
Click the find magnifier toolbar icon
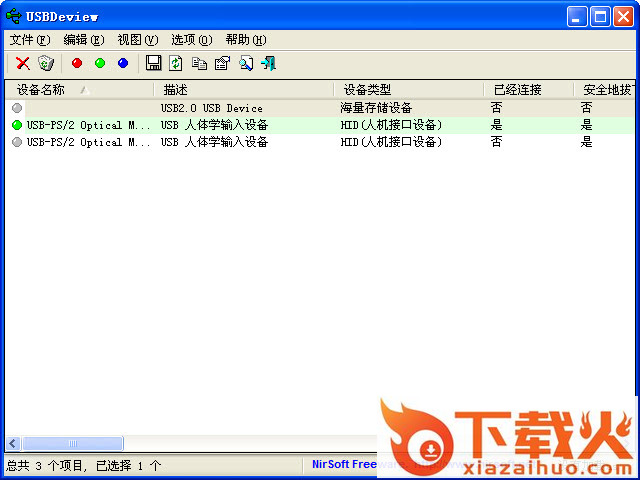(246, 63)
